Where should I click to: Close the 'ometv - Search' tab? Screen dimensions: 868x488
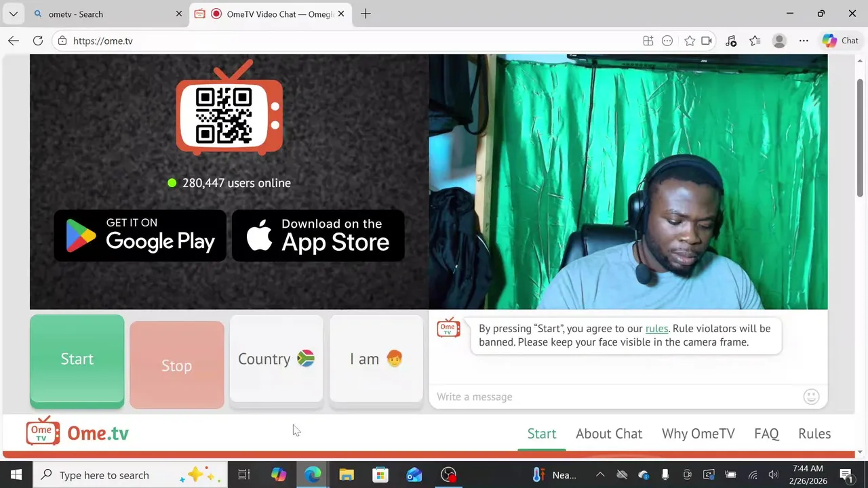tap(179, 14)
